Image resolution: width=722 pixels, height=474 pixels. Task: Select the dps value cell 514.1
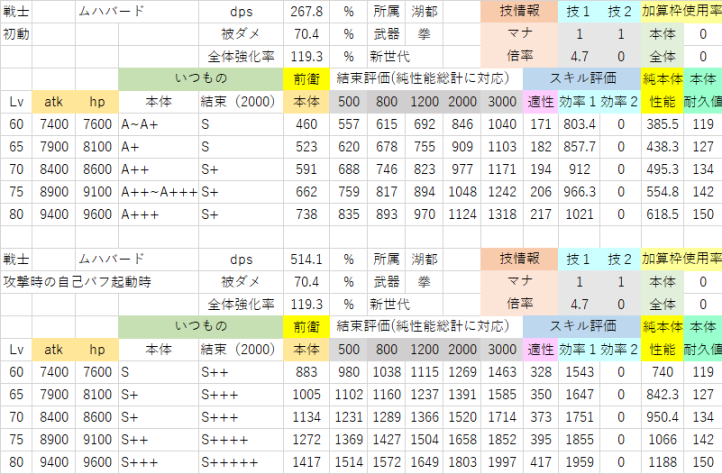pos(306,259)
